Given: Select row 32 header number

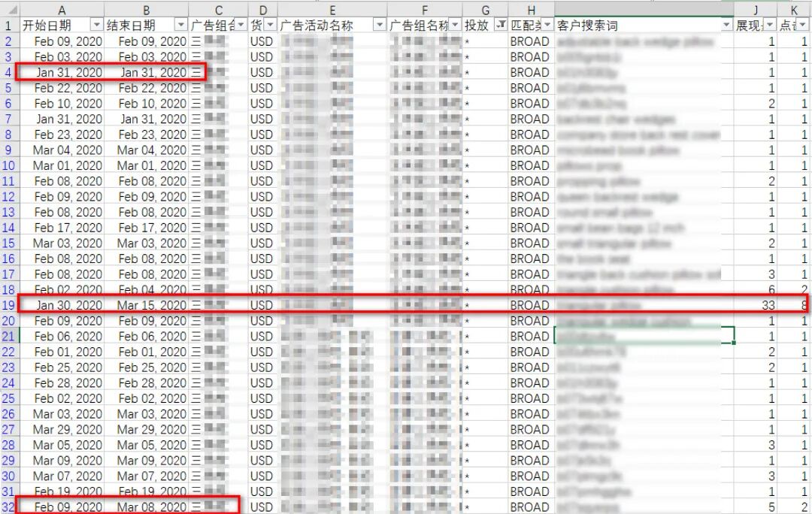Looking at the screenshot, I should [8, 506].
